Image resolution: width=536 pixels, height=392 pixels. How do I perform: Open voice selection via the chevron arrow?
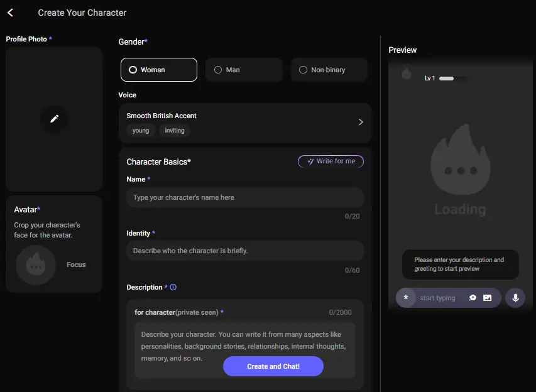click(361, 122)
